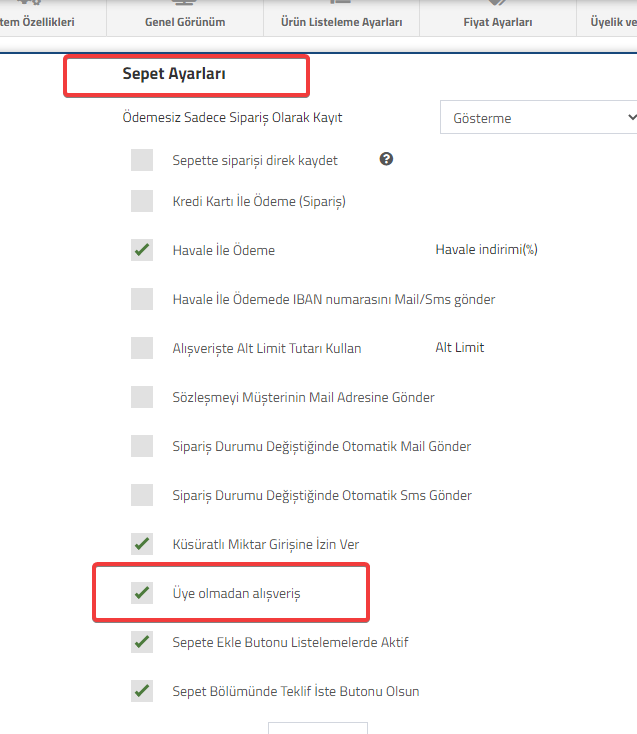This screenshot has height=734, width=637.
Task: Click the arrow of Ödemesiz Sipariş dropdown
Action: (631, 117)
